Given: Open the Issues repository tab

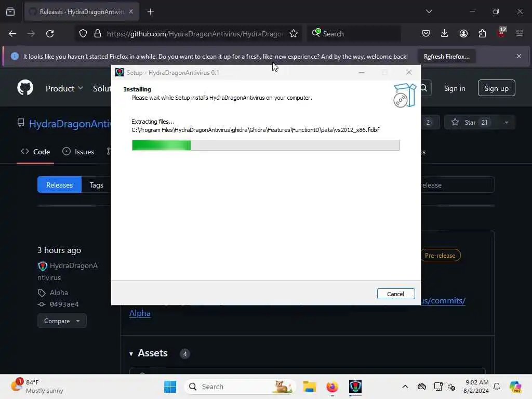Looking at the screenshot, I should tap(78, 152).
